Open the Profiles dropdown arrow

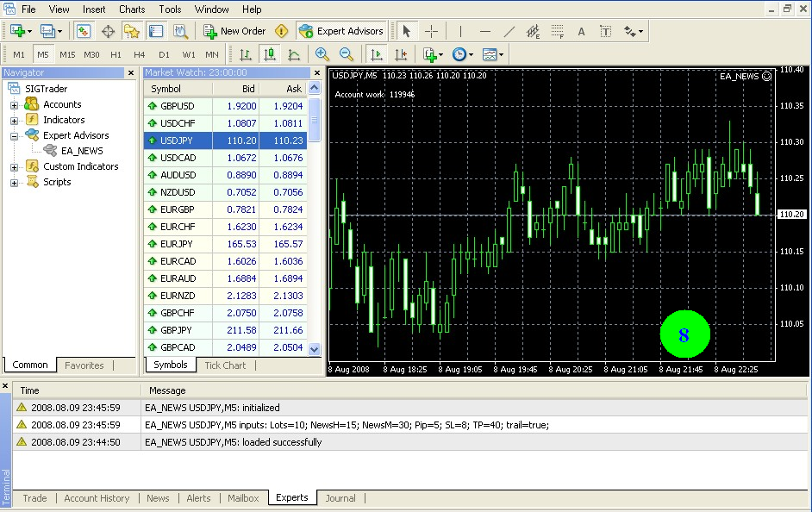59,32
